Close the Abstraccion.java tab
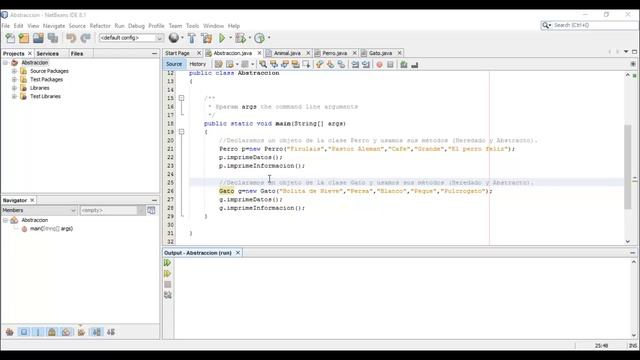This screenshot has width=640, height=360. point(259,53)
